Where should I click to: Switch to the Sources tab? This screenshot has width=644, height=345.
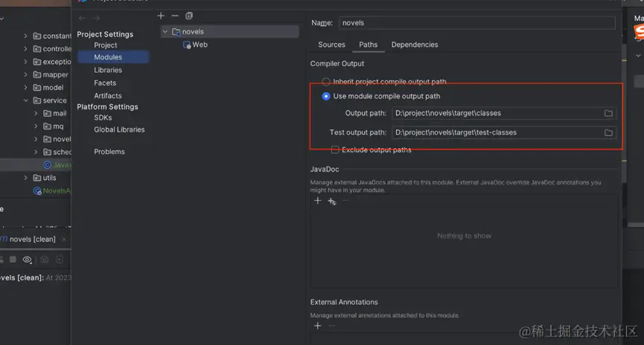(x=331, y=45)
